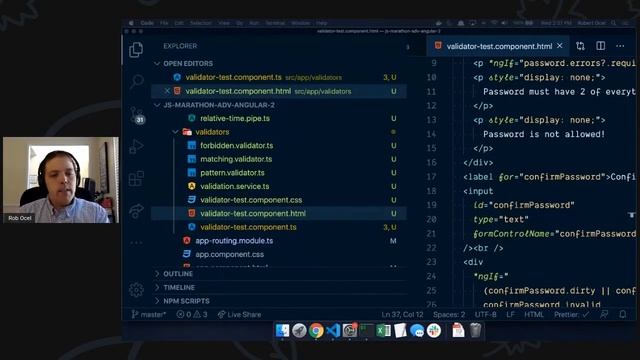Viewport: 640px width, 360px height.
Task: Change encoding via UTF-8 status item
Action: tap(485, 314)
